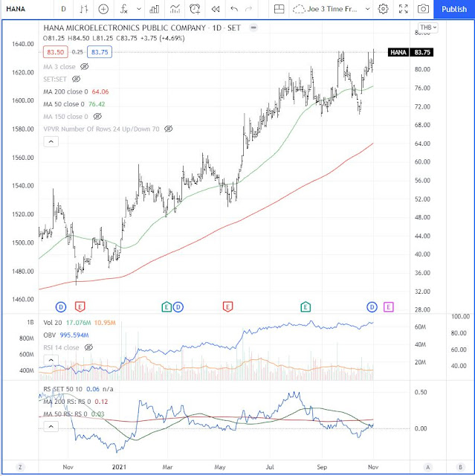Click the red earnings marker in May
The width and height of the screenshot is (475, 476).
coord(227,307)
